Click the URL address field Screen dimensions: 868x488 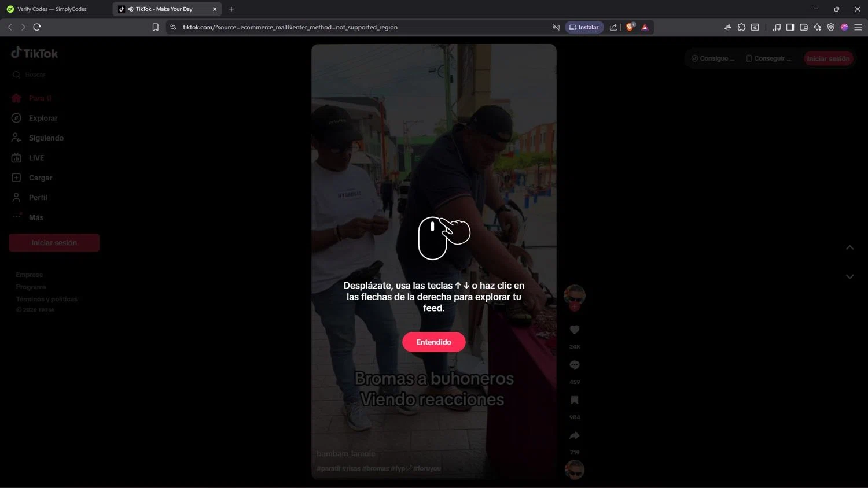[x=365, y=27]
